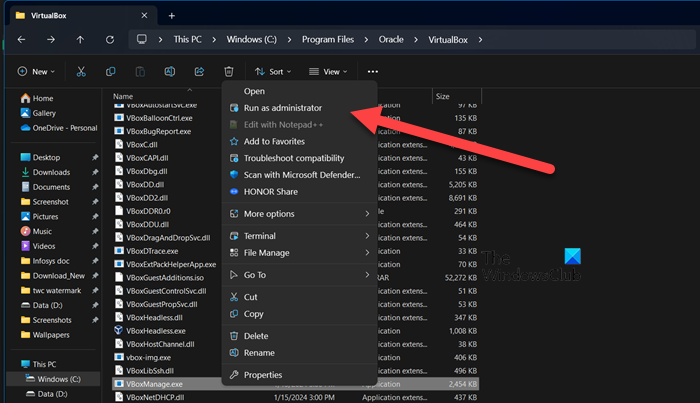Go back with the left arrow button

coord(23,40)
